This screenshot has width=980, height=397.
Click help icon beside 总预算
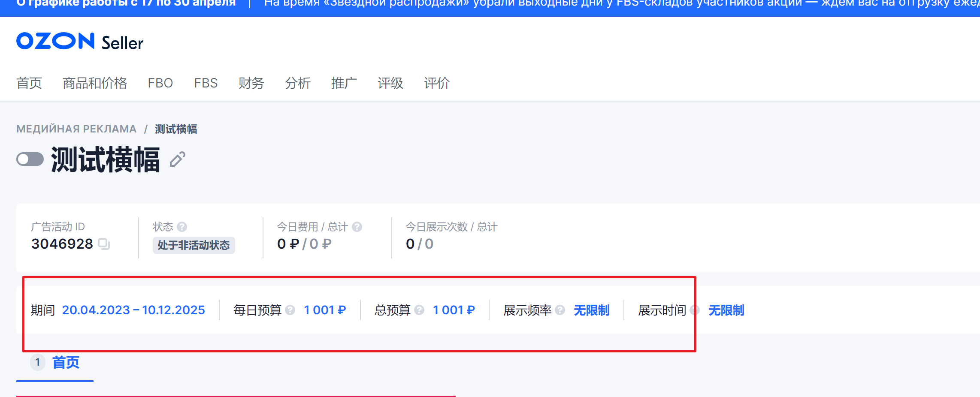pos(419,310)
